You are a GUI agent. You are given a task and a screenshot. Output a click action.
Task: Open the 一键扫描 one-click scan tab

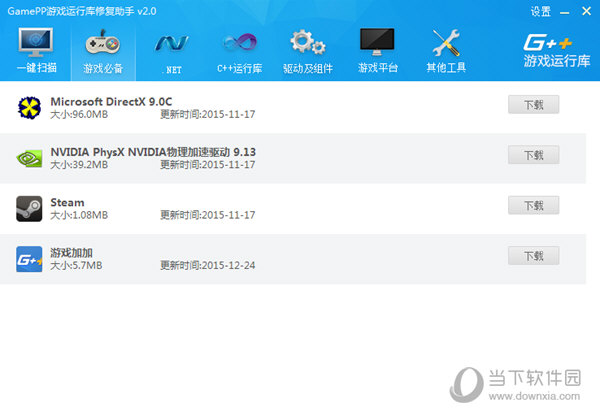pyautogui.click(x=36, y=50)
